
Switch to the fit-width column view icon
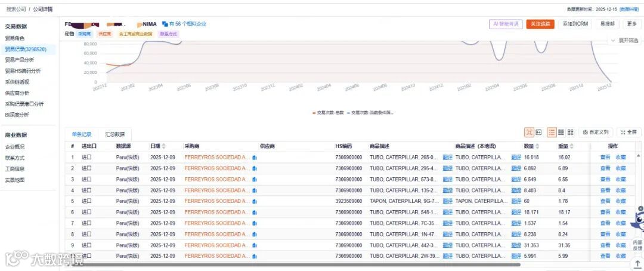click(x=538, y=132)
